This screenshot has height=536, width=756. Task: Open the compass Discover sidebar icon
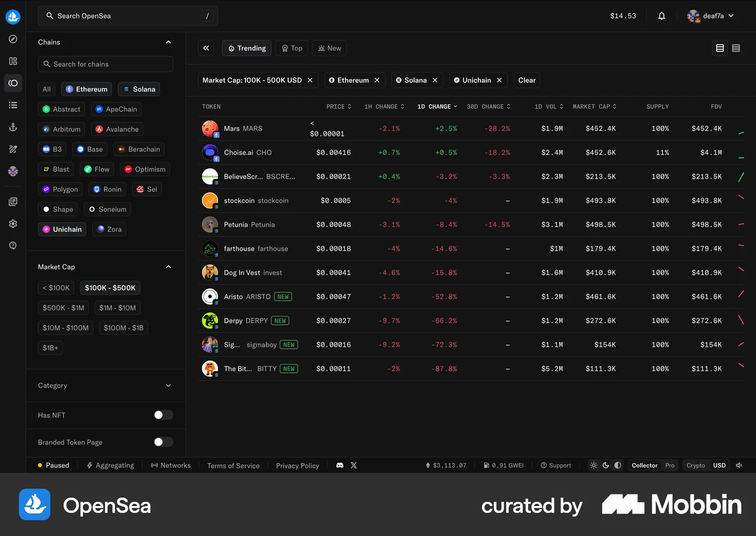click(x=13, y=39)
